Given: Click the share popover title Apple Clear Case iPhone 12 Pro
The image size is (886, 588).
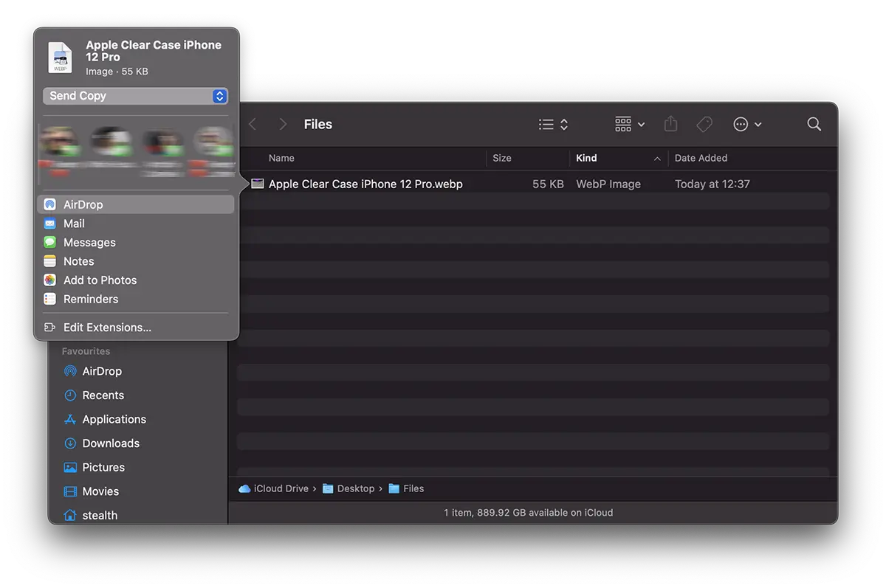Looking at the screenshot, I should [x=154, y=51].
